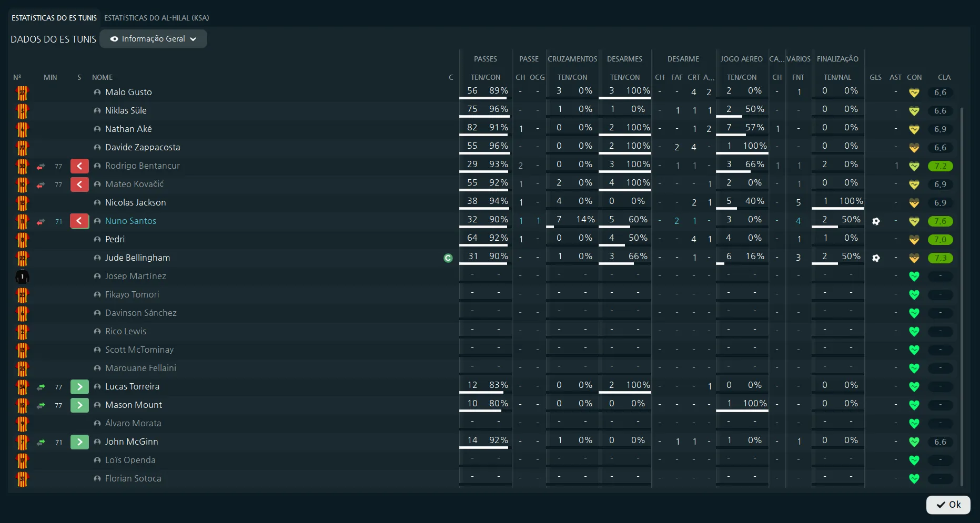Viewport: 980px width, 523px height.
Task: Click substituted-on green arrow for Mason Mount
Action: [x=79, y=405]
